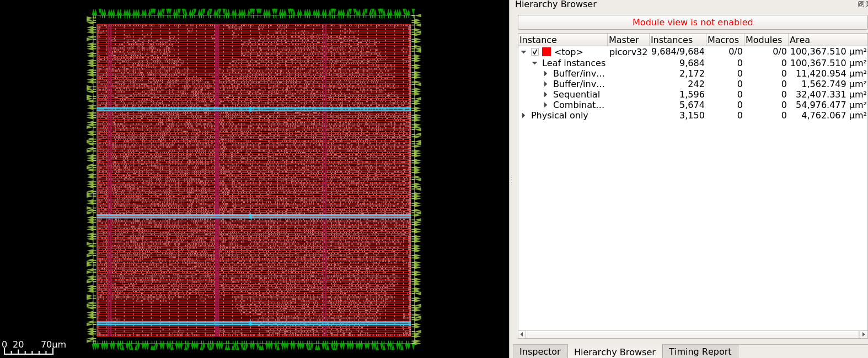The image size is (868, 358).
Task: Click the horizontal scrollbar right arrow
Action: [864, 334]
